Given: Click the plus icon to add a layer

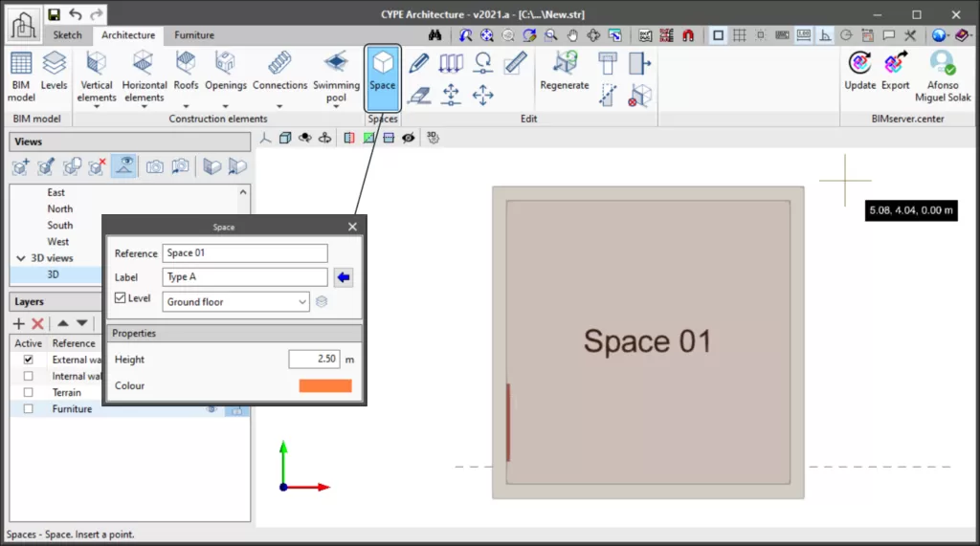Looking at the screenshot, I should [18, 324].
